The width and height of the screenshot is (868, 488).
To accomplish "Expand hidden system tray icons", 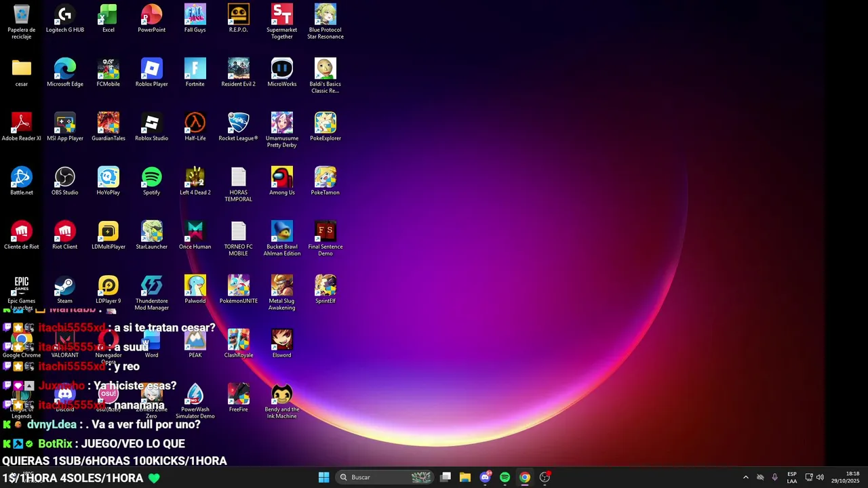I will [x=746, y=477].
